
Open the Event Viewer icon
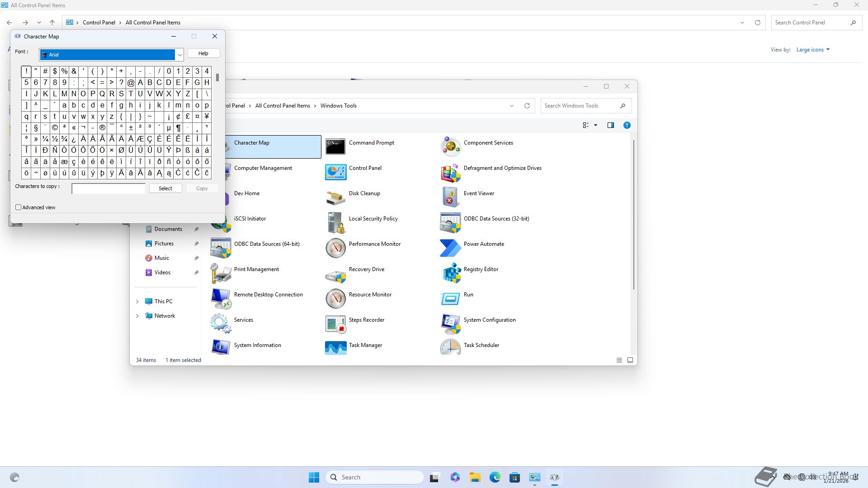pyautogui.click(x=450, y=197)
